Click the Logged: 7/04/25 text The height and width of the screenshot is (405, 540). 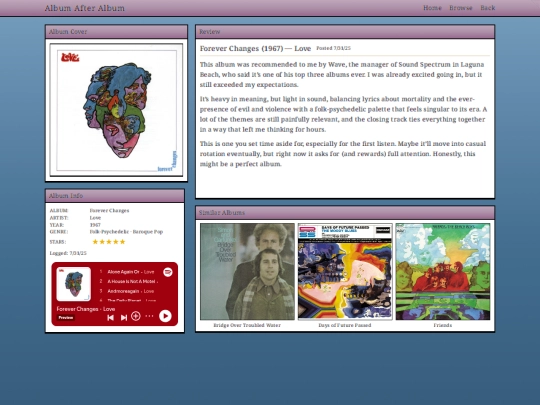[x=68, y=253]
